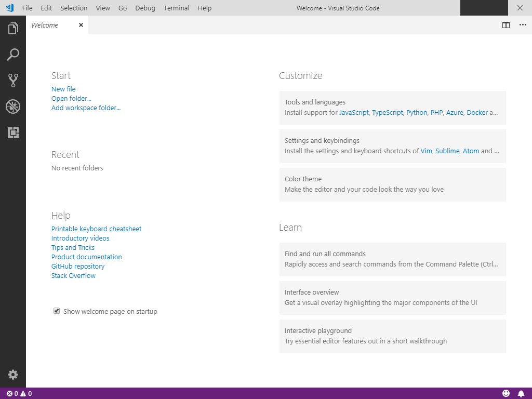Install Python language support
532x399 pixels.
click(x=417, y=113)
